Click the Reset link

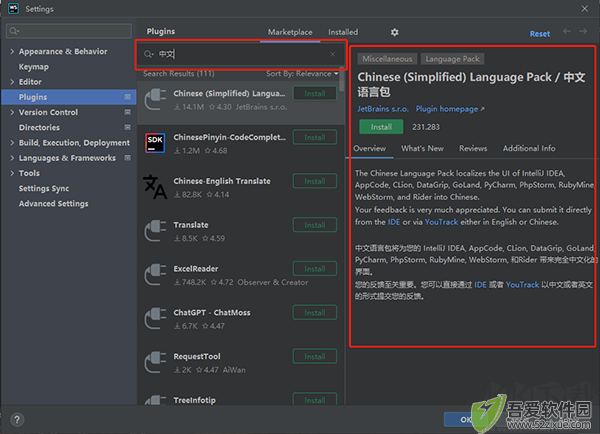[x=540, y=34]
